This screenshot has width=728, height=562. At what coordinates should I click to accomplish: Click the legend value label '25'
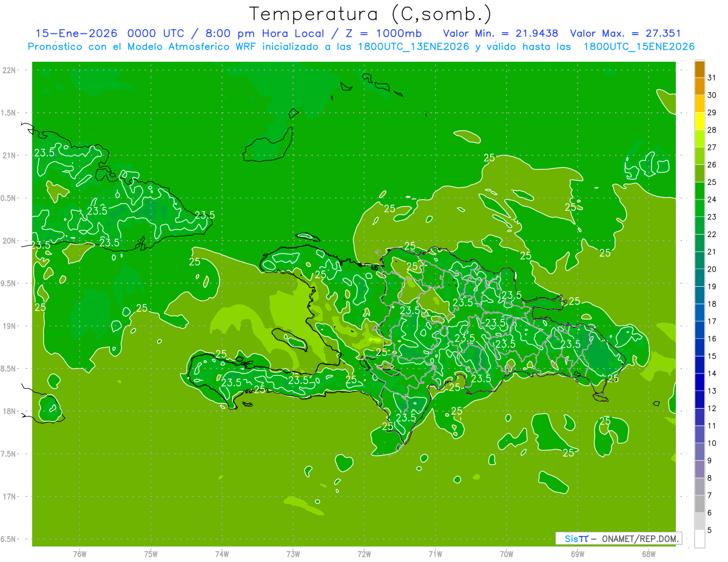[x=712, y=182]
